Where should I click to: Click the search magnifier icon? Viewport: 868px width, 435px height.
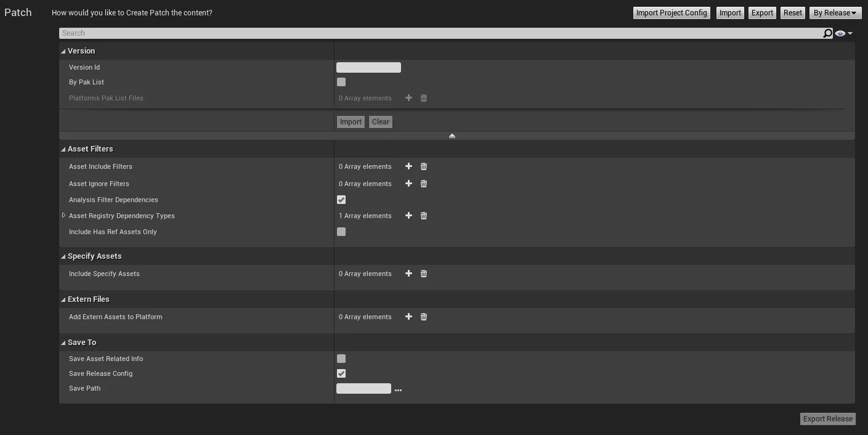click(827, 33)
